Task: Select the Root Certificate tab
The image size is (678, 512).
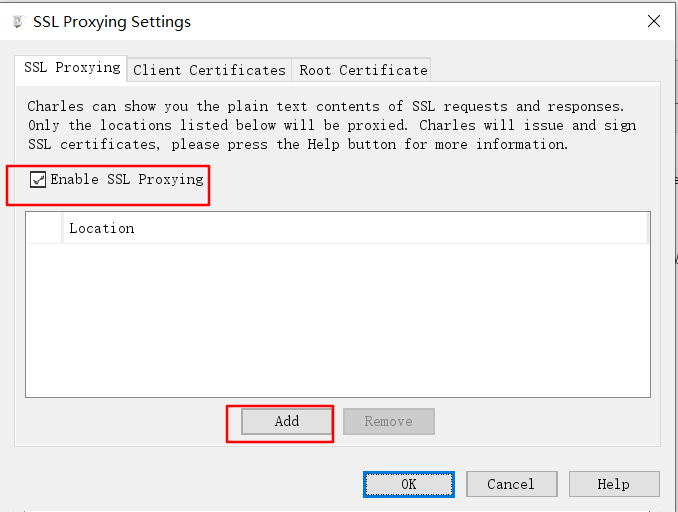Action: 363,70
